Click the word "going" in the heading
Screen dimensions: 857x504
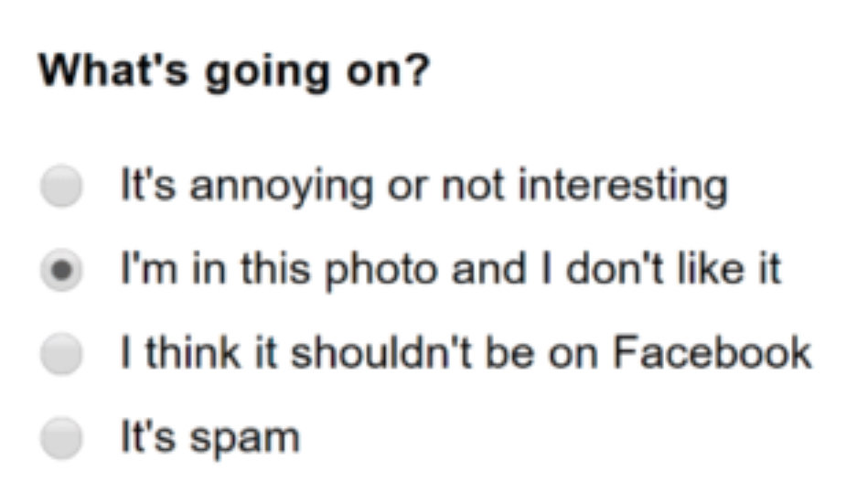pyautogui.click(x=267, y=73)
